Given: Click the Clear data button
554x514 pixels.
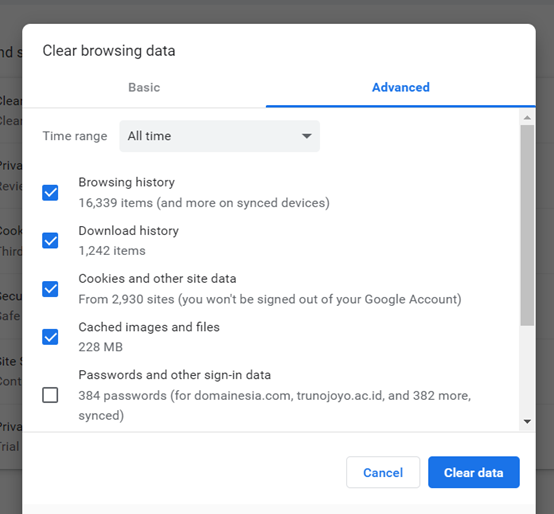Looking at the screenshot, I should coord(474,472).
